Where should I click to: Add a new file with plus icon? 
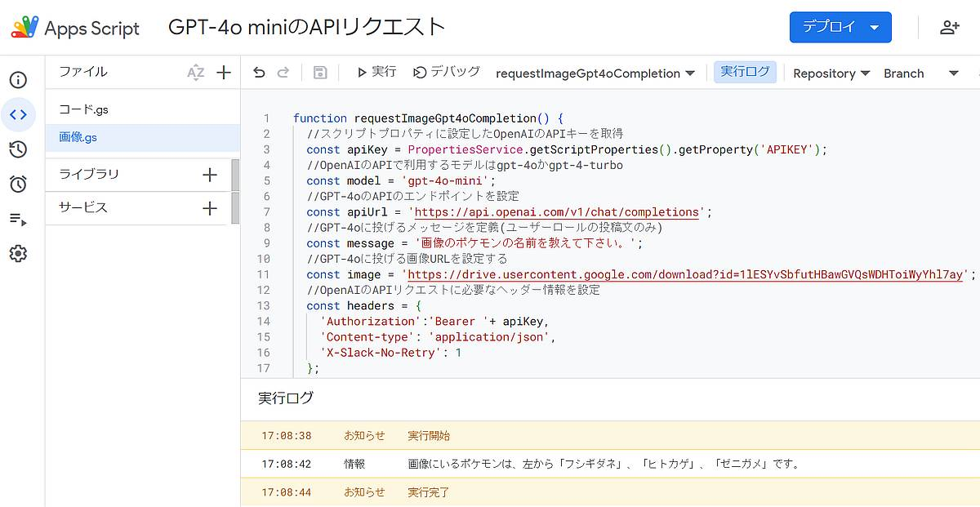pos(224,73)
